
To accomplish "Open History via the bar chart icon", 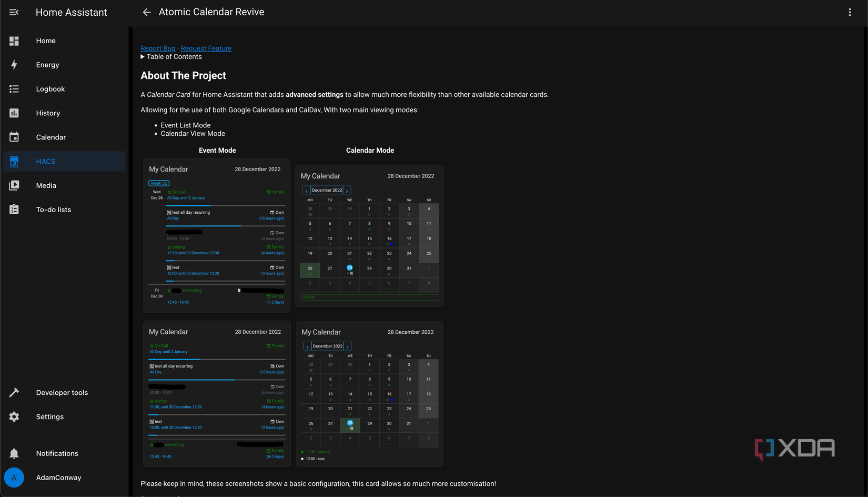I will (14, 113).
